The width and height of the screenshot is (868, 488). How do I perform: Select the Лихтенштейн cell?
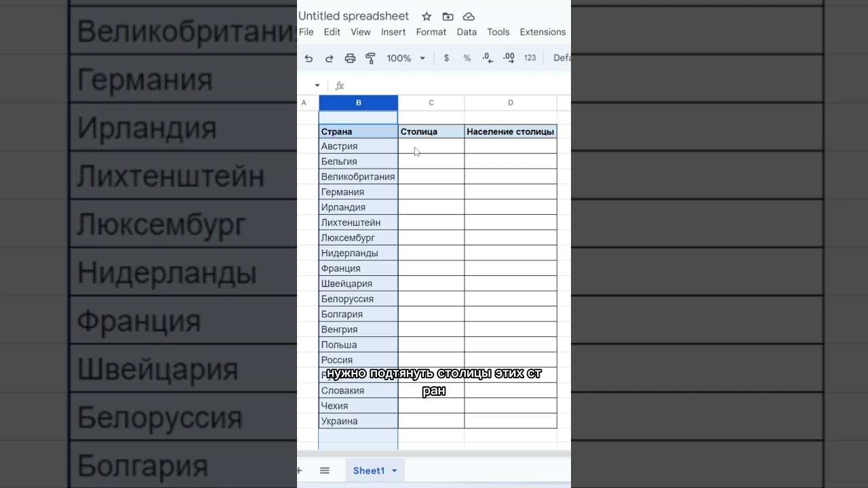pyautogui.click(x=358, y=222)
